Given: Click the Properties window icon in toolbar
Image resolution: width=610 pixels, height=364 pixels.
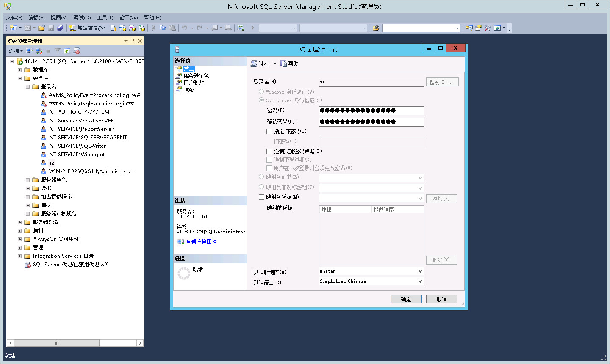Looking at the screenshot, I should coord(479,28).
